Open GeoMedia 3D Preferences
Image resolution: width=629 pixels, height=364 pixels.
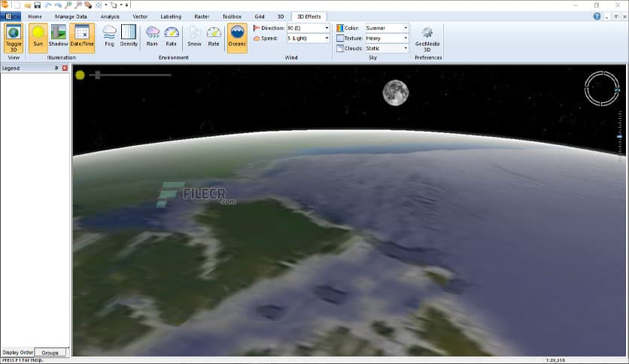(427, 38)
